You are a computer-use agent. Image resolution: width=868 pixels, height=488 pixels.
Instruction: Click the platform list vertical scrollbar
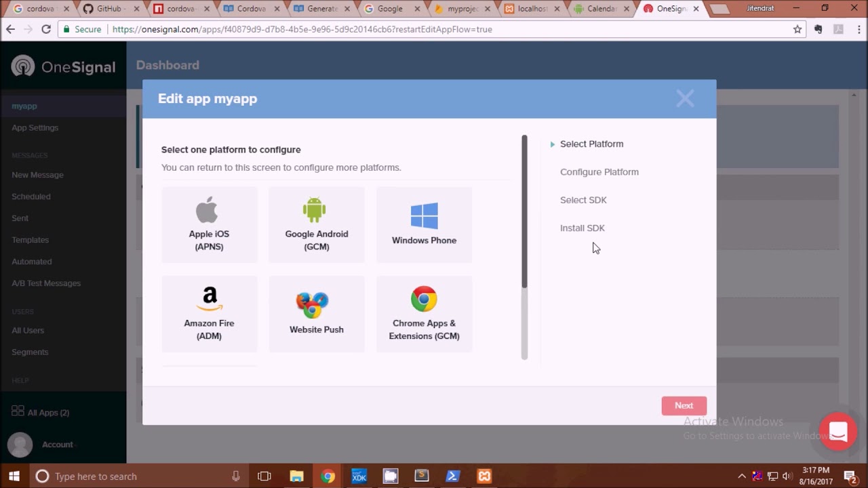[x=524, y=211]
